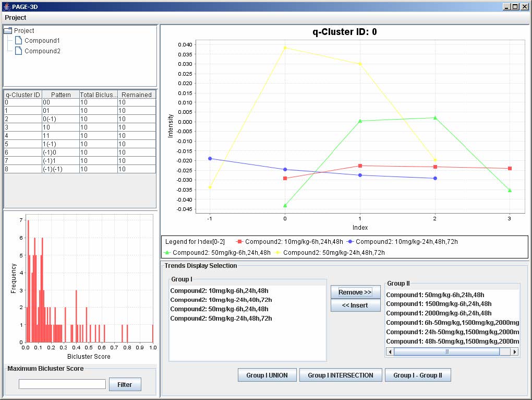Minimize the PAGE-3D window
The image size is (532, 400).
[x=506, y=6]
